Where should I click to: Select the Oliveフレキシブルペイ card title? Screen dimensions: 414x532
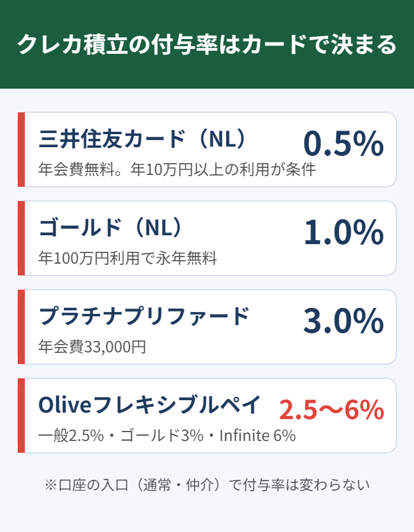[150, 404]
